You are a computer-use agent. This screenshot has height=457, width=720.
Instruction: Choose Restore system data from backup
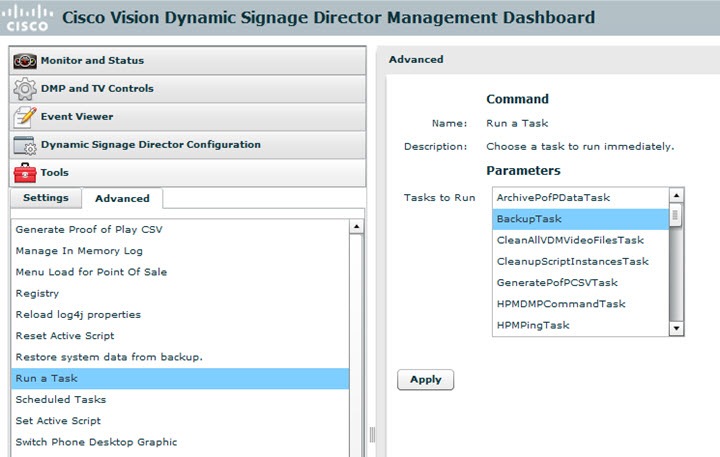[x=109, y=357]
